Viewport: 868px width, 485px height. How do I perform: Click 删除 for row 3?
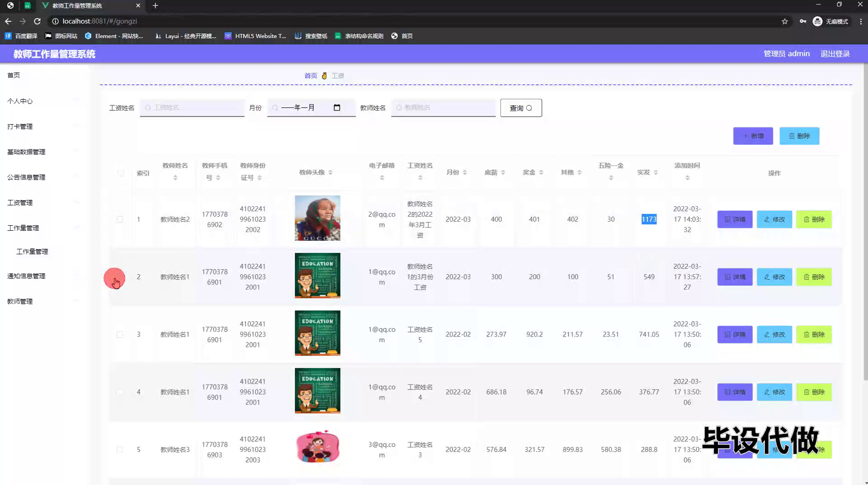click(814, 334)
